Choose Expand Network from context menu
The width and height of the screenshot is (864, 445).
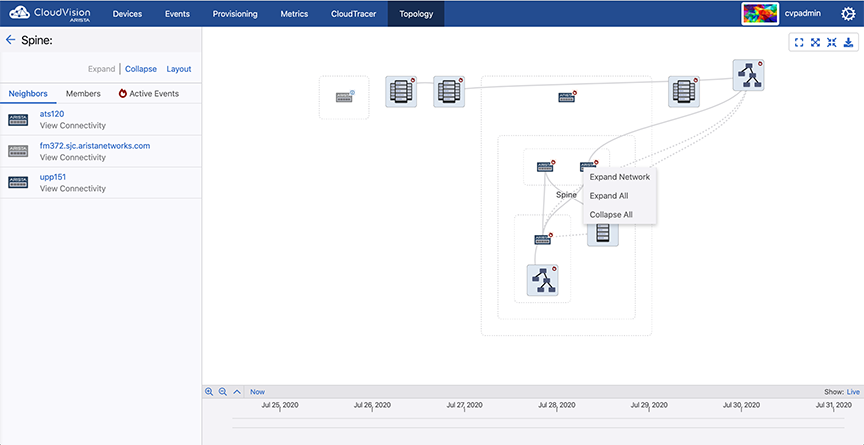tap(619, 177)
